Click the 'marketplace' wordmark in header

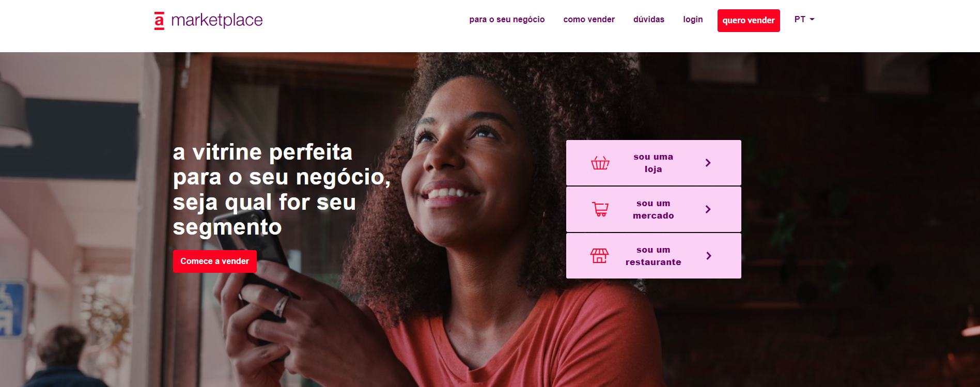[x=217, y=20]
